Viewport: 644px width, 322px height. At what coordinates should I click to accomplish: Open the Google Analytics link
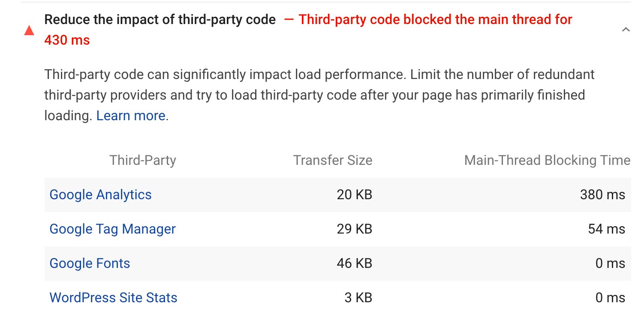[x=100, y=195]
